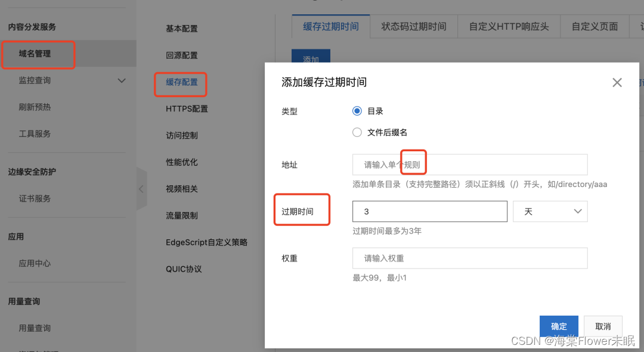Collapse the left navigation panel arrow
Viewport: 644px width, 352px height.
pyautogui.click(x=141, y=188)
